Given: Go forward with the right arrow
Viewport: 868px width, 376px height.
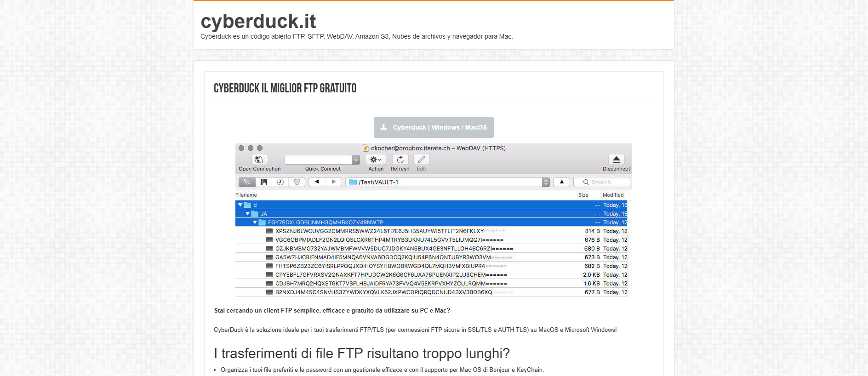Looking at the screenshot, I should click(x=333, y=182).
